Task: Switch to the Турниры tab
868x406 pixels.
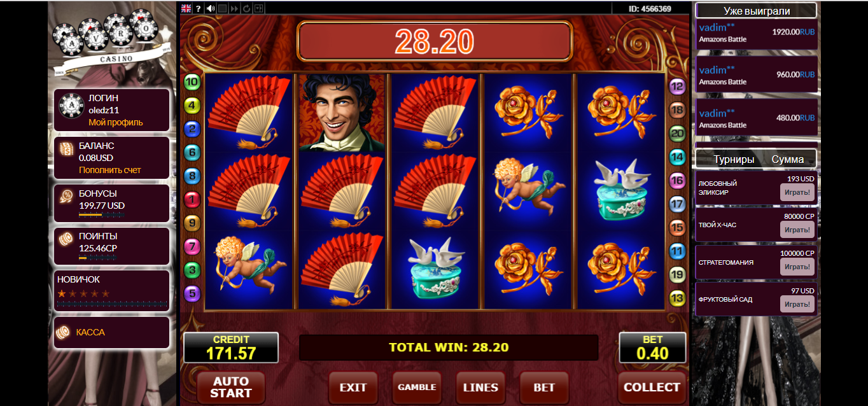Action: tap(734, 159)
